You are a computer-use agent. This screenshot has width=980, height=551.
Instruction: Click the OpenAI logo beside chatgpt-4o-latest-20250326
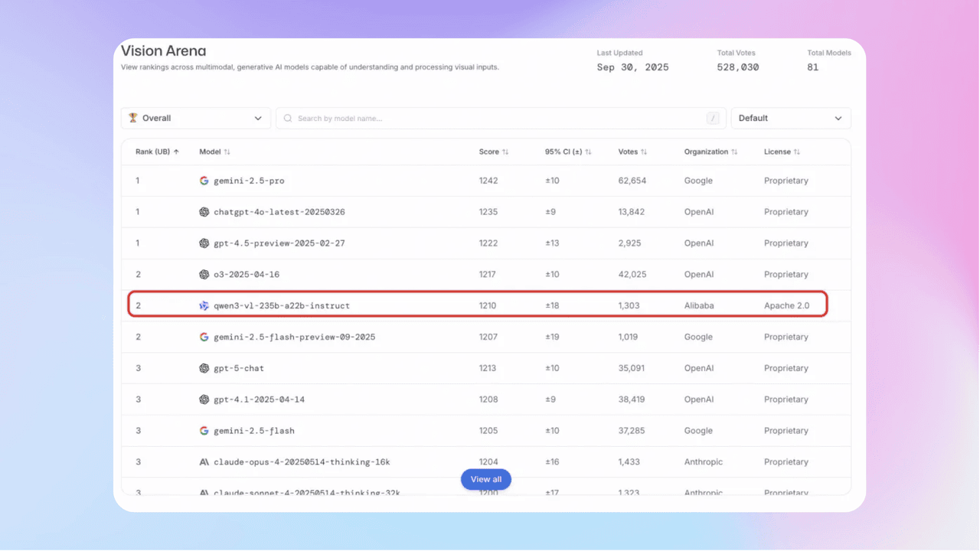point(204,212)
